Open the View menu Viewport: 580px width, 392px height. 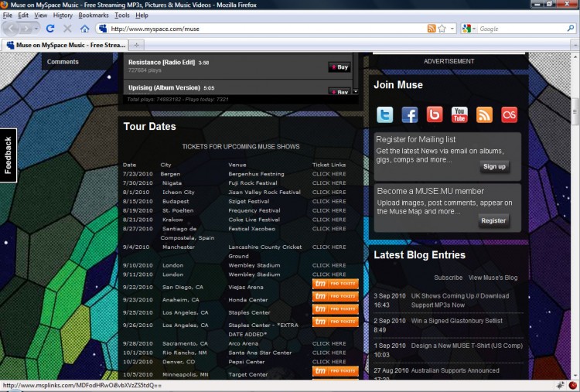pyautogui.click(x=41, y=15)
